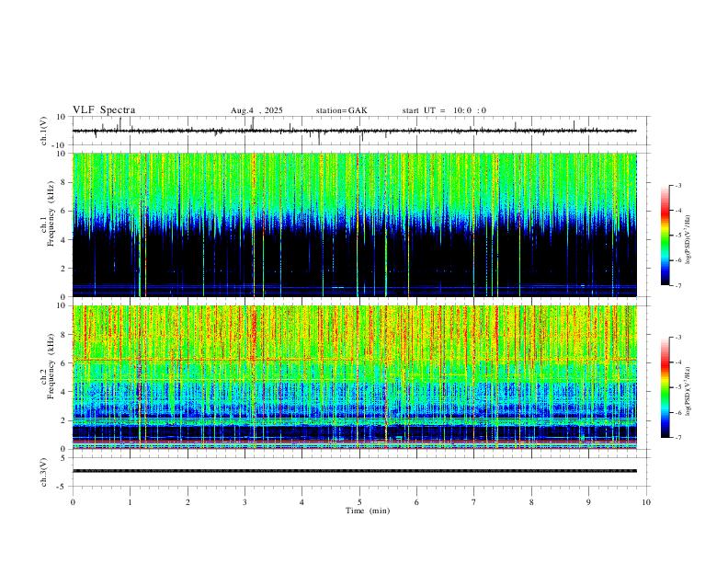Click the 'start UT = 10:0 :0' label
Image resolution: width=728 pixels, height=563 pixels.
pos(444,110)
